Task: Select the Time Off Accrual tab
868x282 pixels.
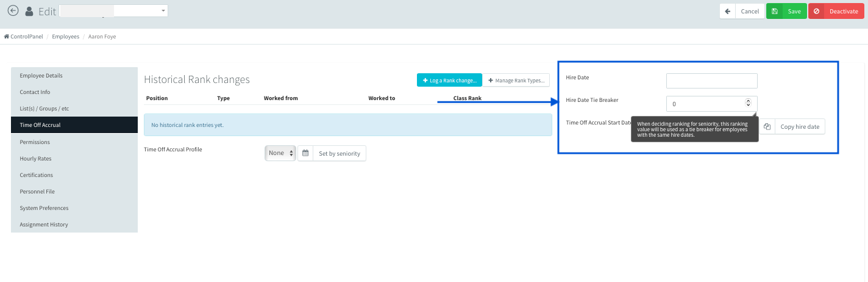Action: point(74,125)
